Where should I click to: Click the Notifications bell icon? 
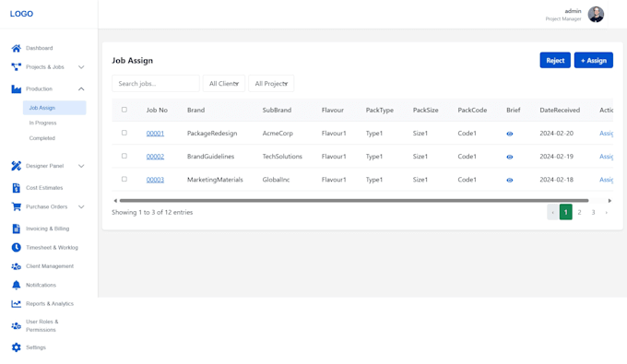coord(16,286)
